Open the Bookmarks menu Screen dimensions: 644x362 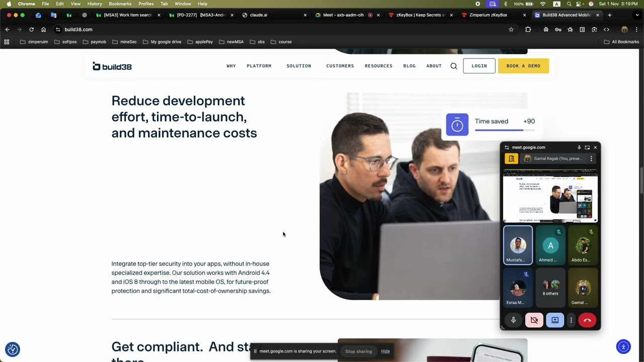pos(120,4)
